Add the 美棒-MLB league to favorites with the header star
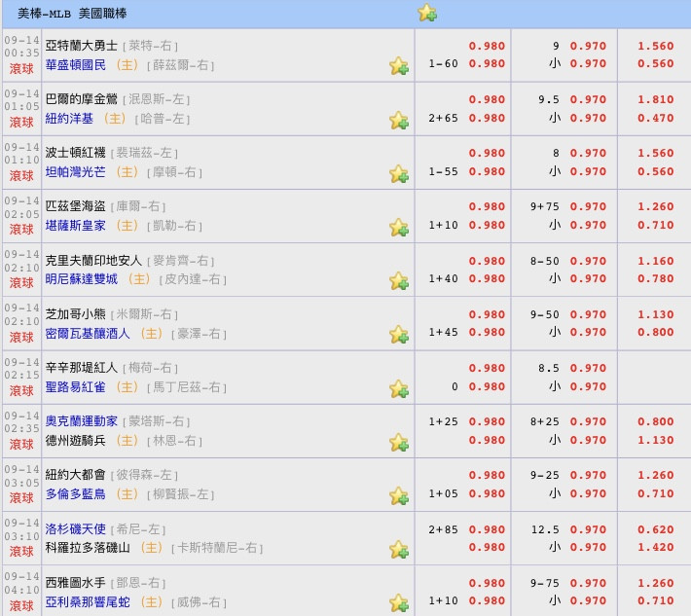691x616 pixels. pyautogui.click(x=427, y=13)
